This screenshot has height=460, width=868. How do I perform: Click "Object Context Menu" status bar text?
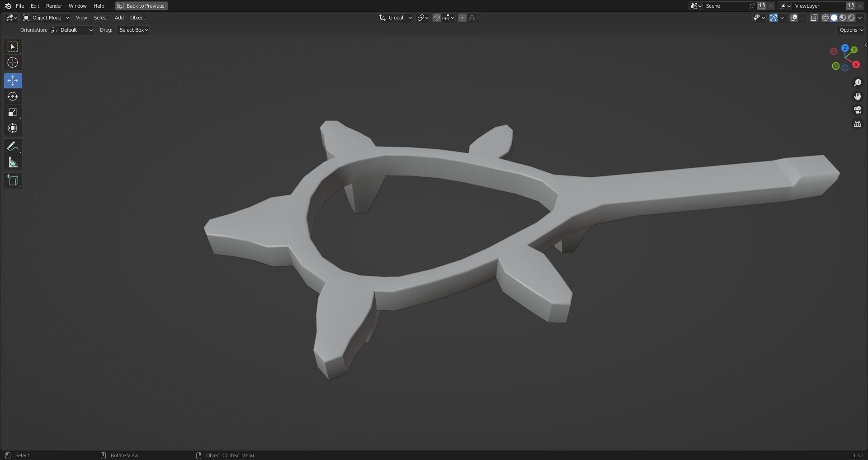pyautogui.click(x=230, y=455)
